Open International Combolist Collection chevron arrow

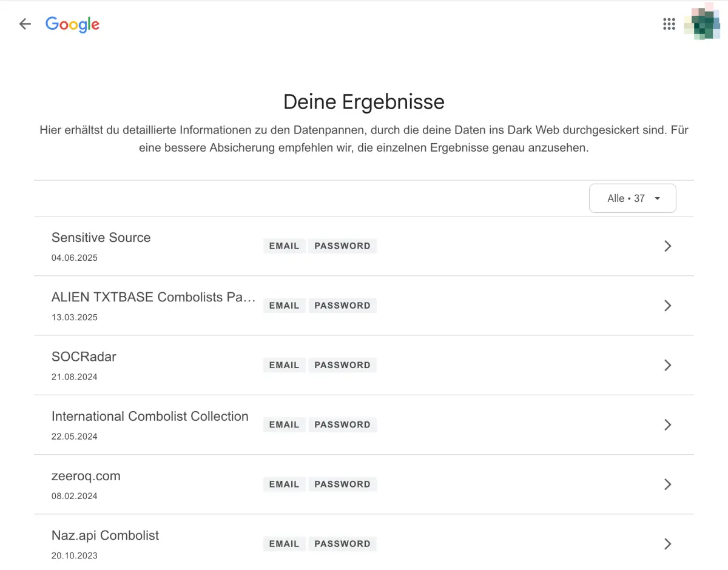point(667,424)
